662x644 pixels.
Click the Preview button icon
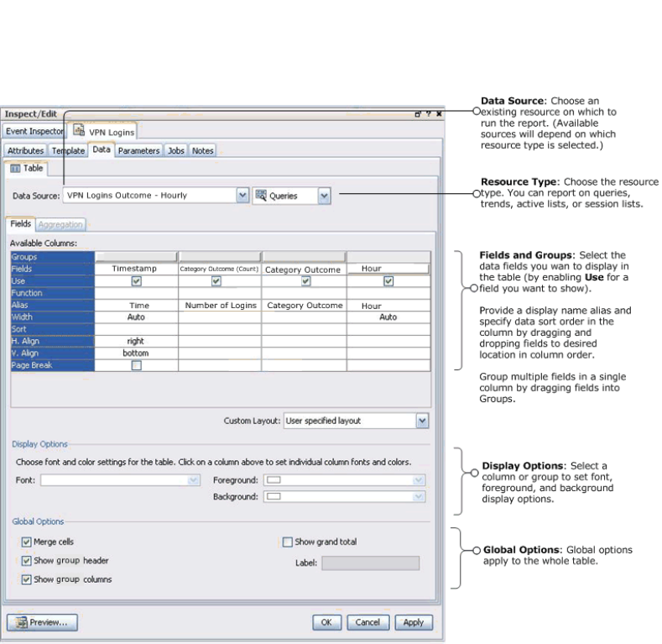click(x=21, y=622)
